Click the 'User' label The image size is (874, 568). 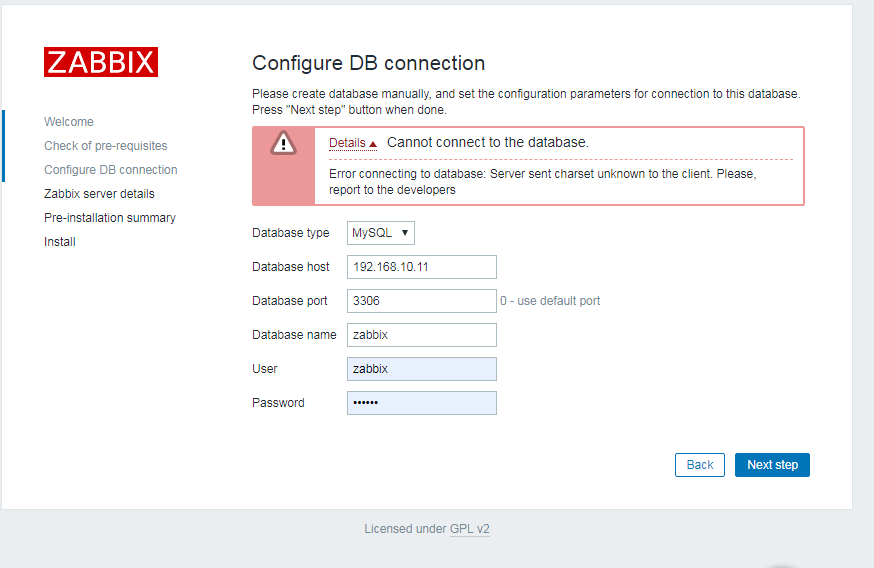click(264, 369)
